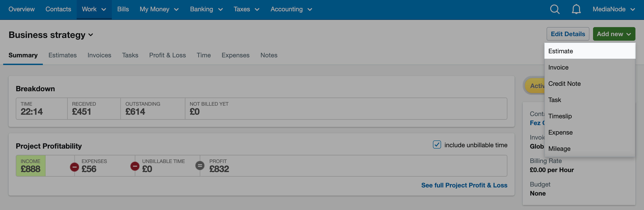The height and width of the screenshot is (210, 644).
Task: Click the Received £451 breakdown cell
Action: (94, 108)
